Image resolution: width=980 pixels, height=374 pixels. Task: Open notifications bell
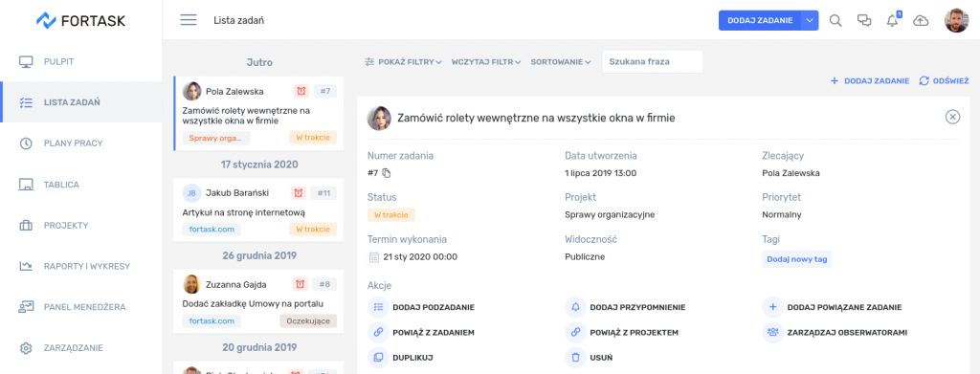pyautogui.click(x=893, y=20)
